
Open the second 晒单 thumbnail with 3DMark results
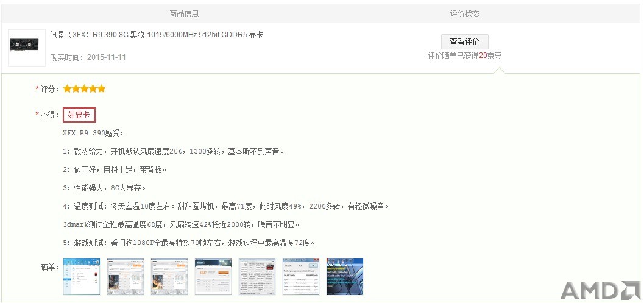click(x=126, y=277)
